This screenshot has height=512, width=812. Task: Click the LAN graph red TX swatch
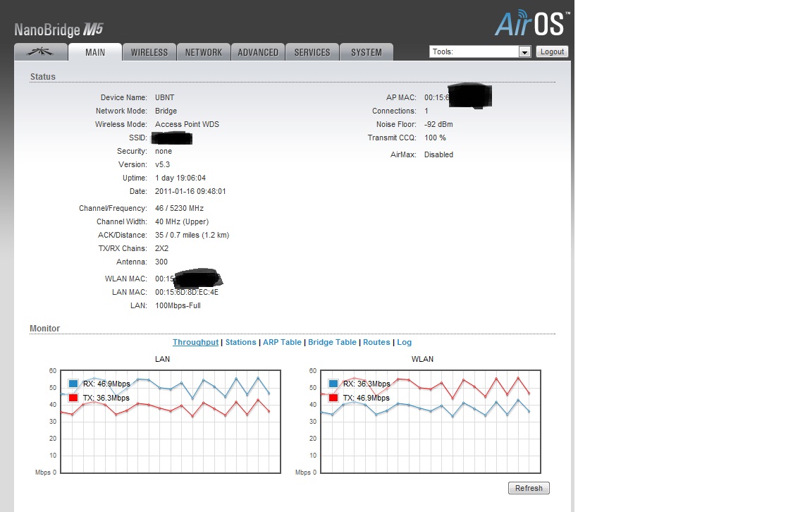(73, 398)
